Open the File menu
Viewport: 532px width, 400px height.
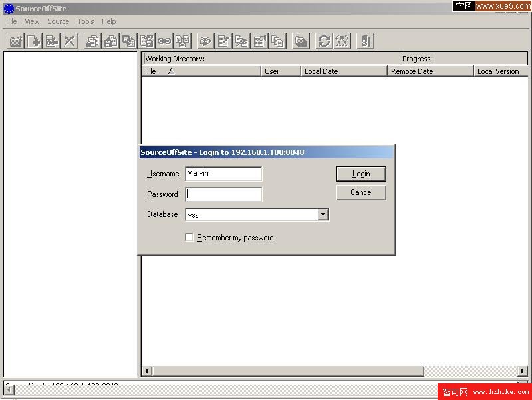pyautogui.click(x=11, y=22)
